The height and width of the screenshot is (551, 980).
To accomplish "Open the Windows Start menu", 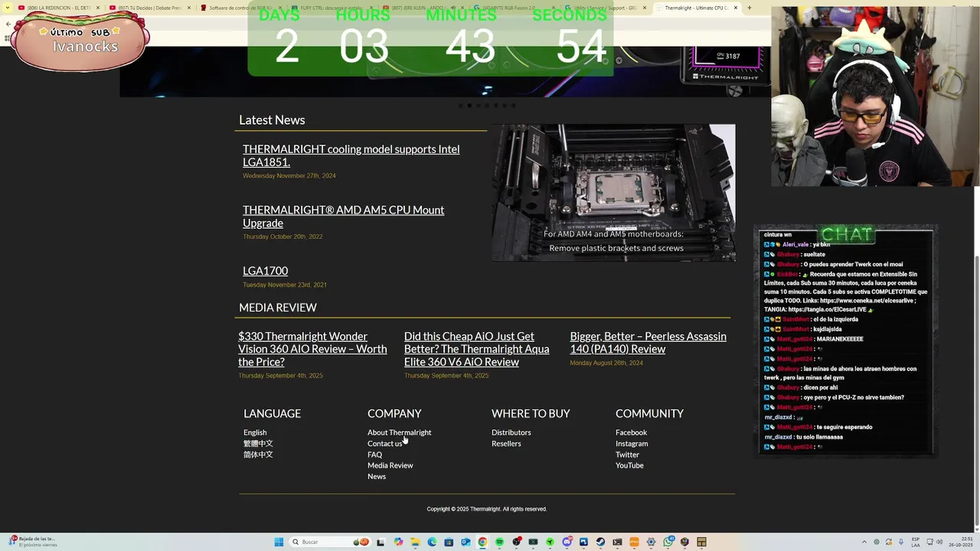I will (279, 542).
